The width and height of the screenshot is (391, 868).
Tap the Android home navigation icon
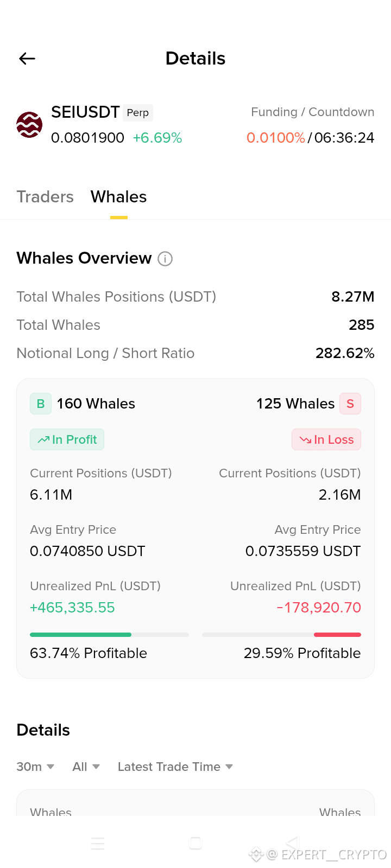click(x=195, y=843)
